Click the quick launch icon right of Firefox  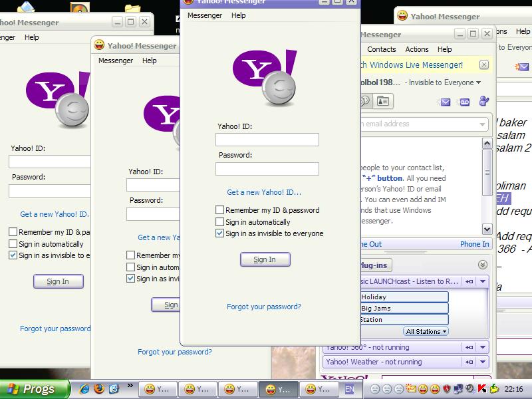tap(114, 389)
